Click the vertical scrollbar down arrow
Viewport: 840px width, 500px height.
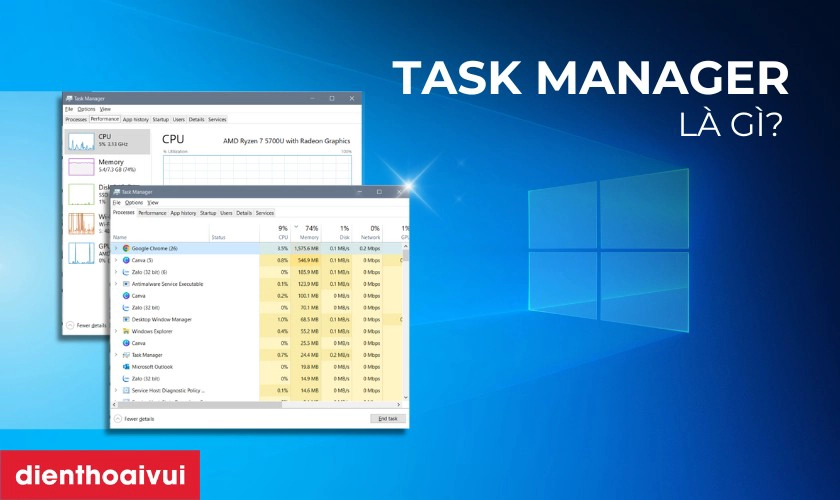point(406,397)
